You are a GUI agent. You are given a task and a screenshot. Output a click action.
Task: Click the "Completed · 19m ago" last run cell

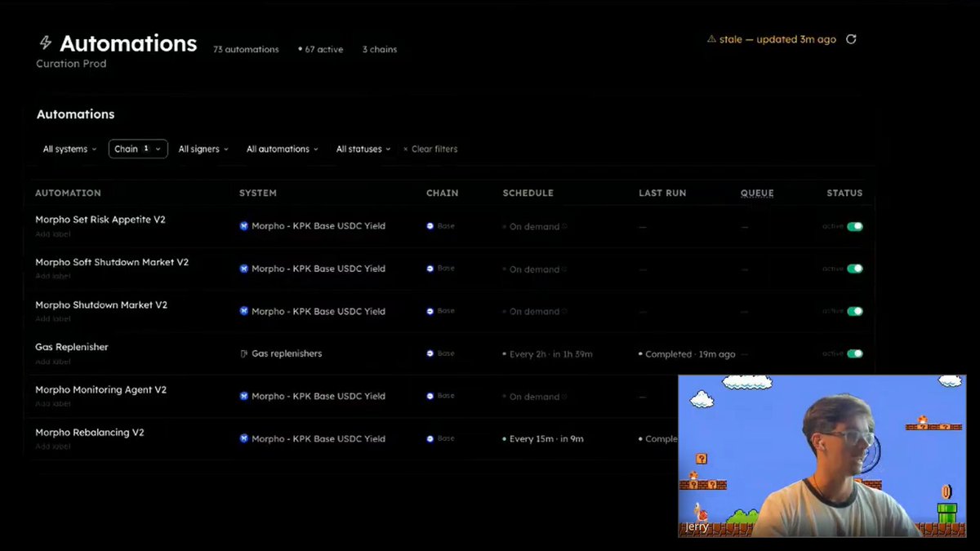pyautogui.click(x=687, y=354)
